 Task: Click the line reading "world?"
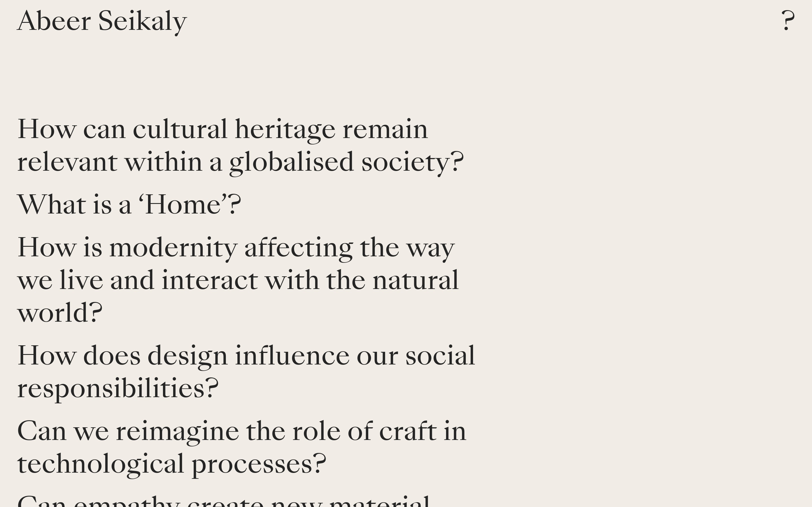(x=60, y=313)
